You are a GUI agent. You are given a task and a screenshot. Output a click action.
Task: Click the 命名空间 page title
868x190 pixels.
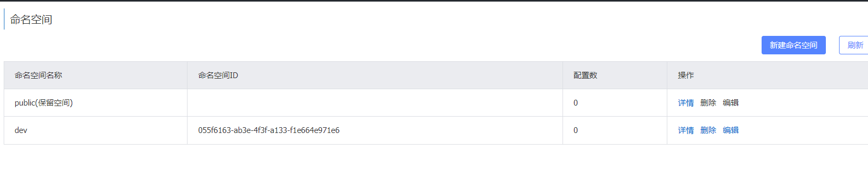coord(31,20)
